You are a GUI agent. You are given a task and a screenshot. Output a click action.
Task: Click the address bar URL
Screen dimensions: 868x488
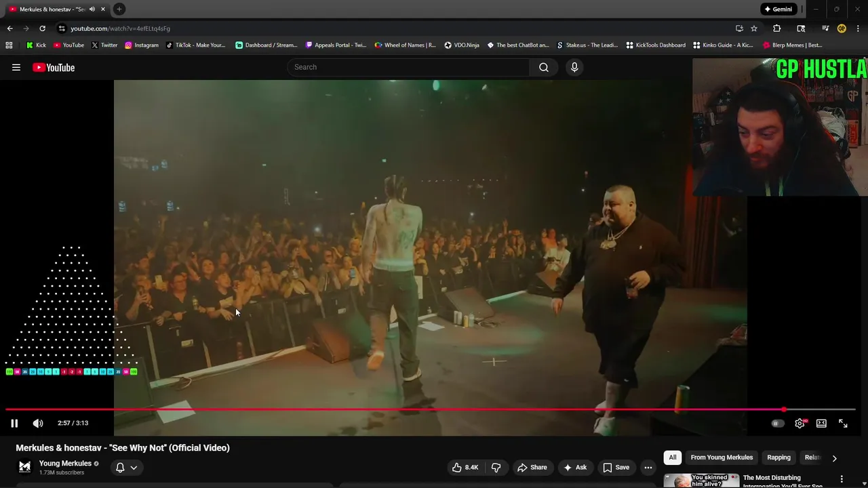(120, 28)
